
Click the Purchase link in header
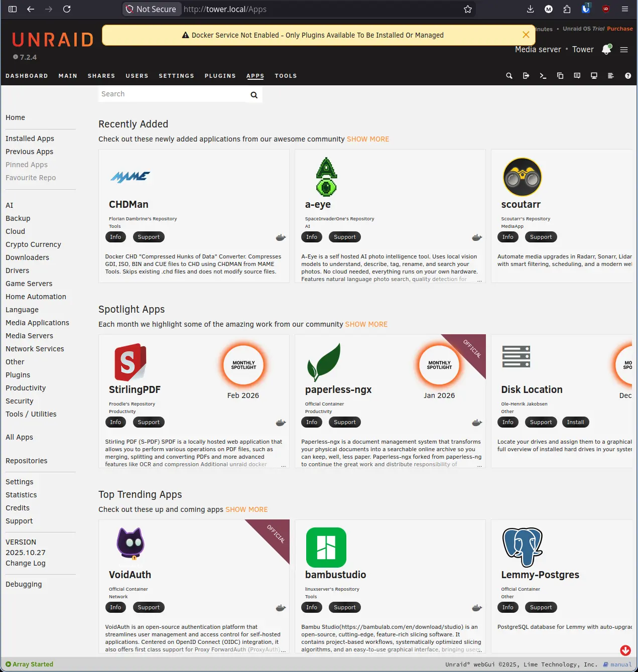click(620, 29)
